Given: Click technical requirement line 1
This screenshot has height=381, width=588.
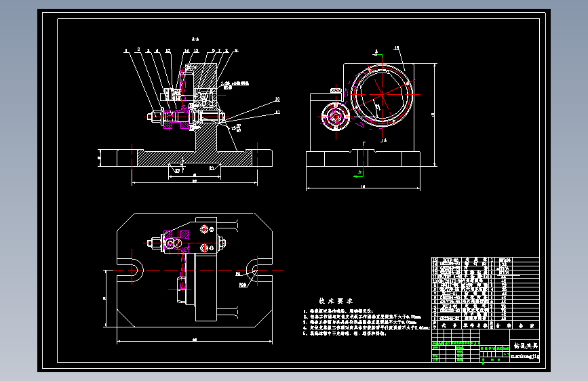Looking at the screenshot, I should click(338, 311).
